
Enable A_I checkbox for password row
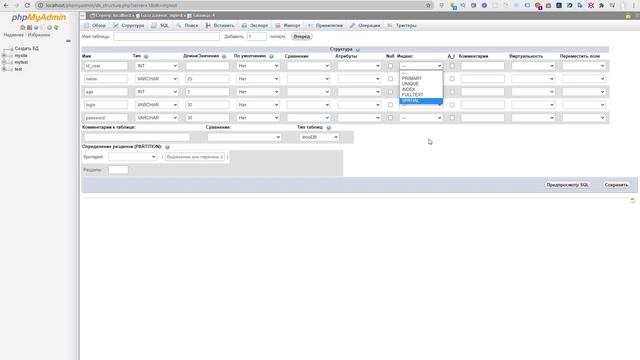pyautogui.click(x=452, y=118)
